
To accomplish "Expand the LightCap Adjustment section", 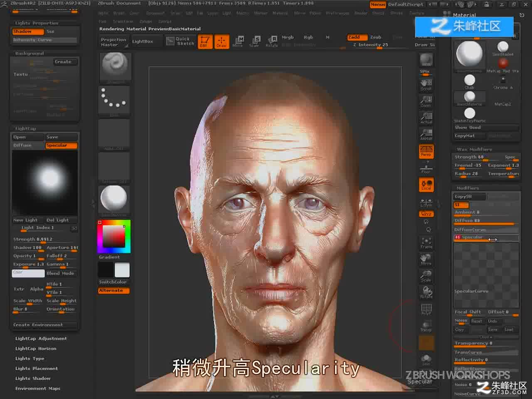I will [x=41, y=339].
